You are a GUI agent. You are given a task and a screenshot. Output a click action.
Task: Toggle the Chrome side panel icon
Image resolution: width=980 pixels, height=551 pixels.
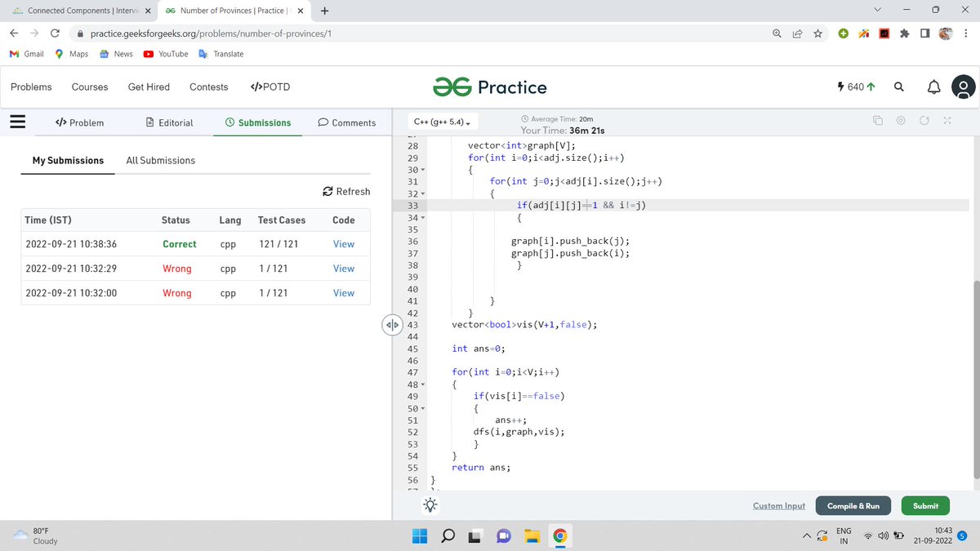[x=924, y=33]
